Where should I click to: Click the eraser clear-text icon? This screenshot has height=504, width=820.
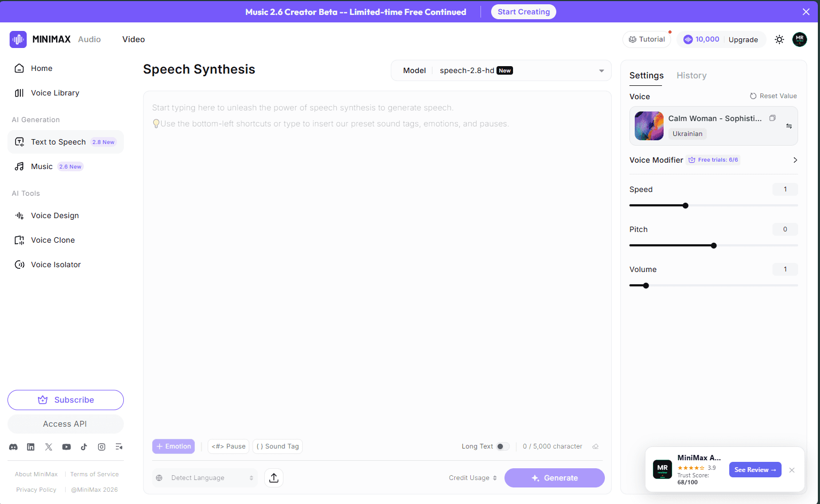click(596, 446)
